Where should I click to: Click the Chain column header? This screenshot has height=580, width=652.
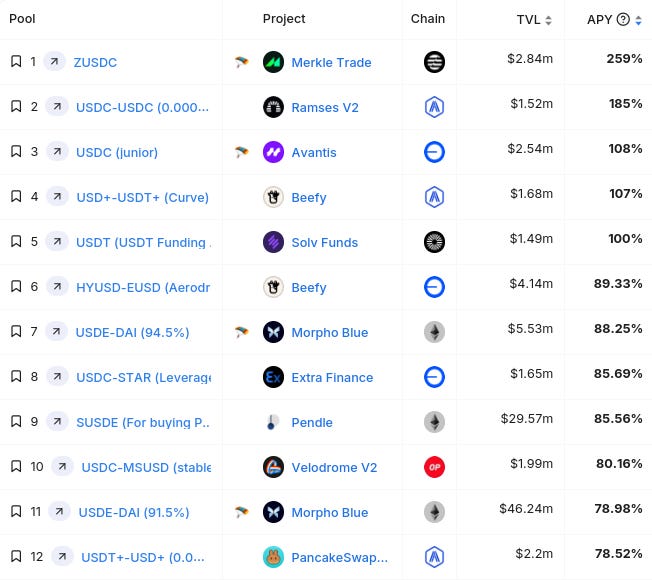(x=428, y=19)
